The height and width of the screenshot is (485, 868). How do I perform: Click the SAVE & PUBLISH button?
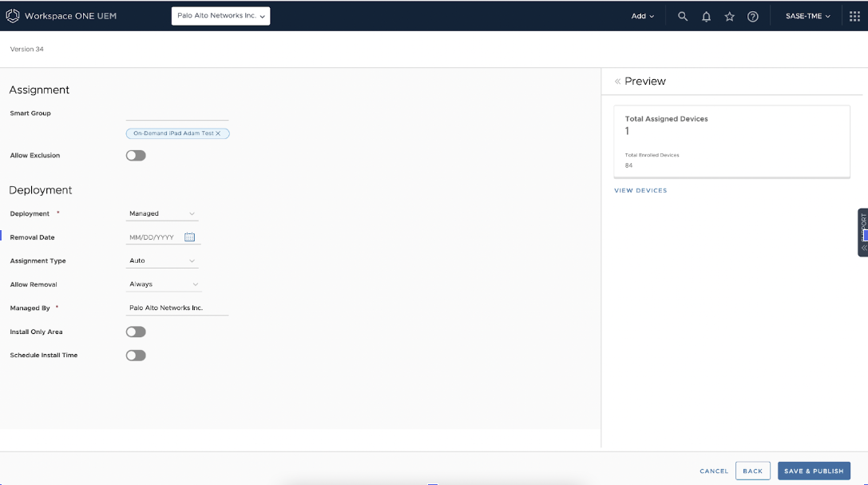[x=814, y=471]
